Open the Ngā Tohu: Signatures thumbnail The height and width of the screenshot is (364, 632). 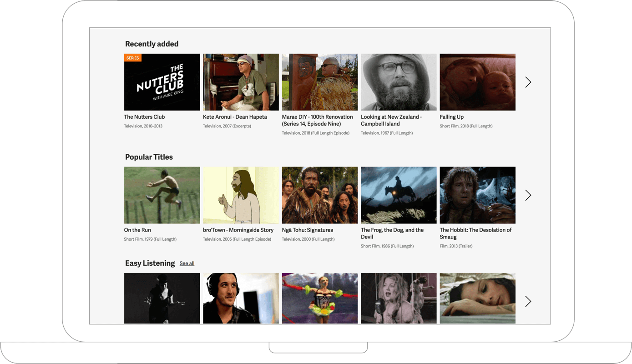320,195
